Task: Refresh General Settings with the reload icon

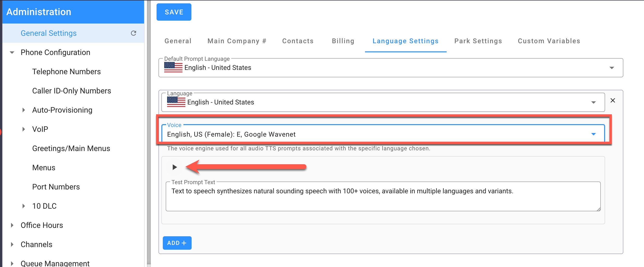Action: pyautogui.click(x=134, y=33)
